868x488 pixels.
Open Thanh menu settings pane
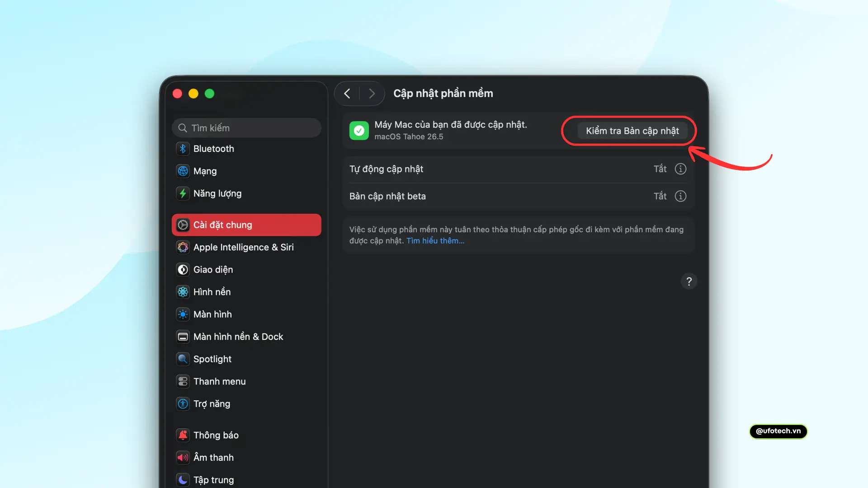pos(246,381)
